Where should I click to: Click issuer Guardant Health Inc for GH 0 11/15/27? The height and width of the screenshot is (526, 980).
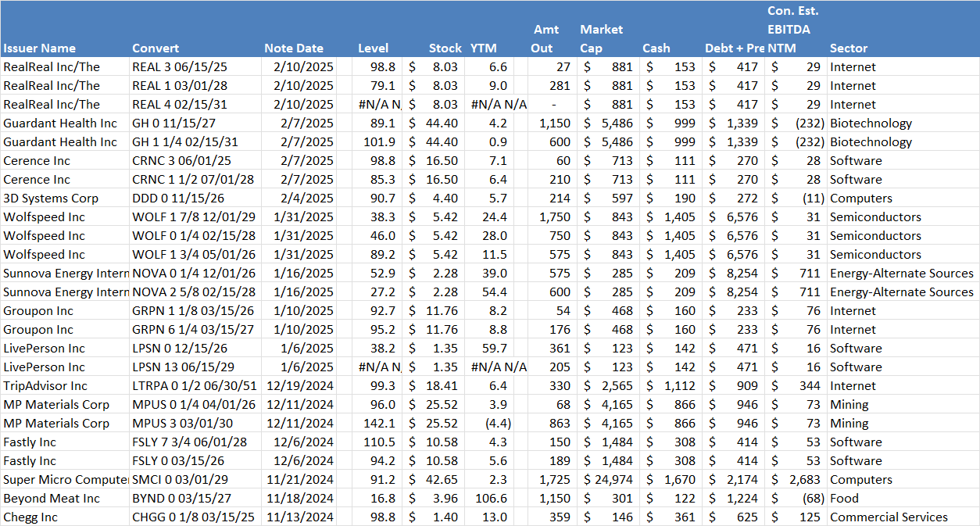pyautogui.click(x=60, y=123)
